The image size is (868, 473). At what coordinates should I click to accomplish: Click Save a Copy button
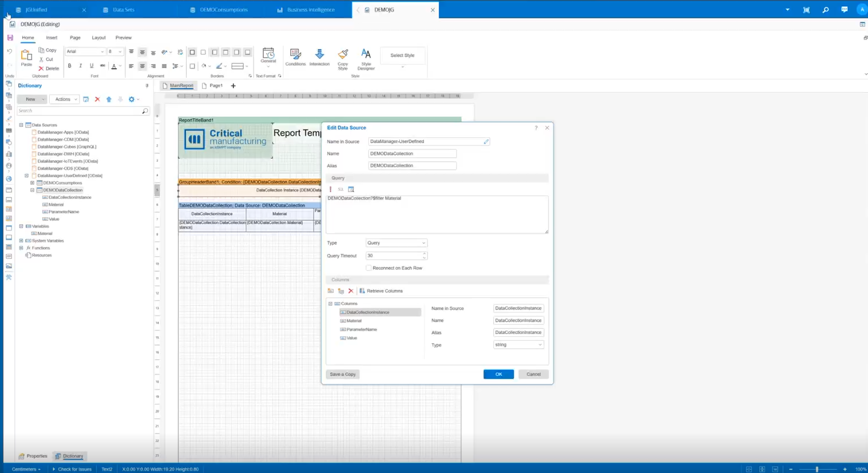[x=343, y=374]
